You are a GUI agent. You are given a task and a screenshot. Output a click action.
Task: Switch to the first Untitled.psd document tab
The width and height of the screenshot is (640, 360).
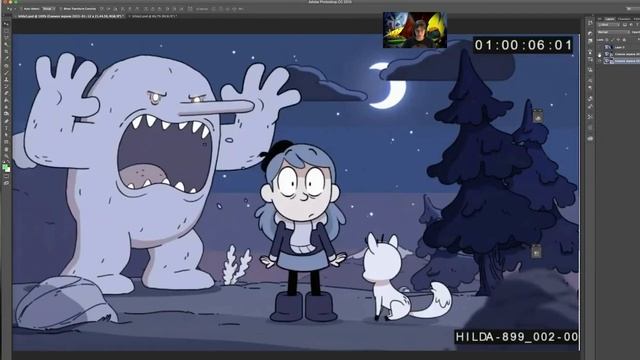click(x=70, y=16)
